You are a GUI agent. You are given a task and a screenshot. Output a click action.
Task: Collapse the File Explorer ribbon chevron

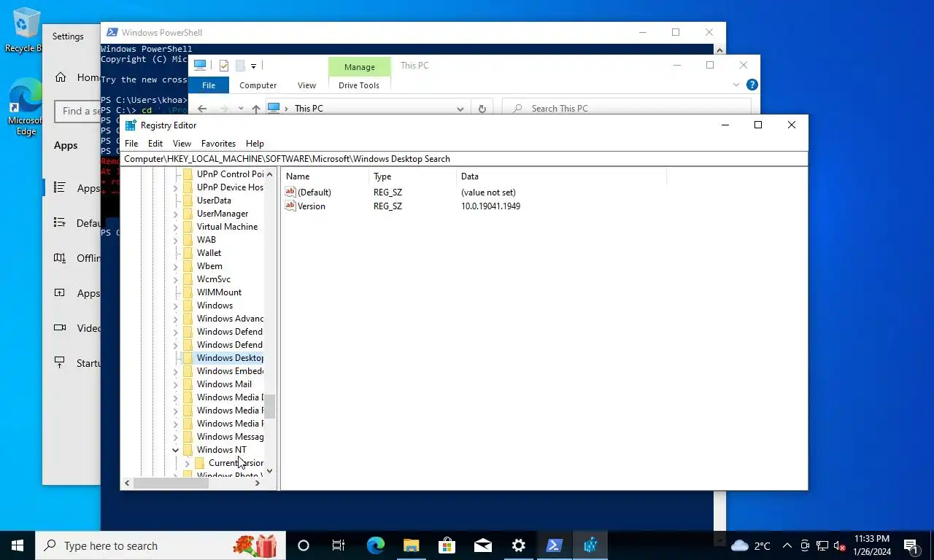tap(736, 85)
